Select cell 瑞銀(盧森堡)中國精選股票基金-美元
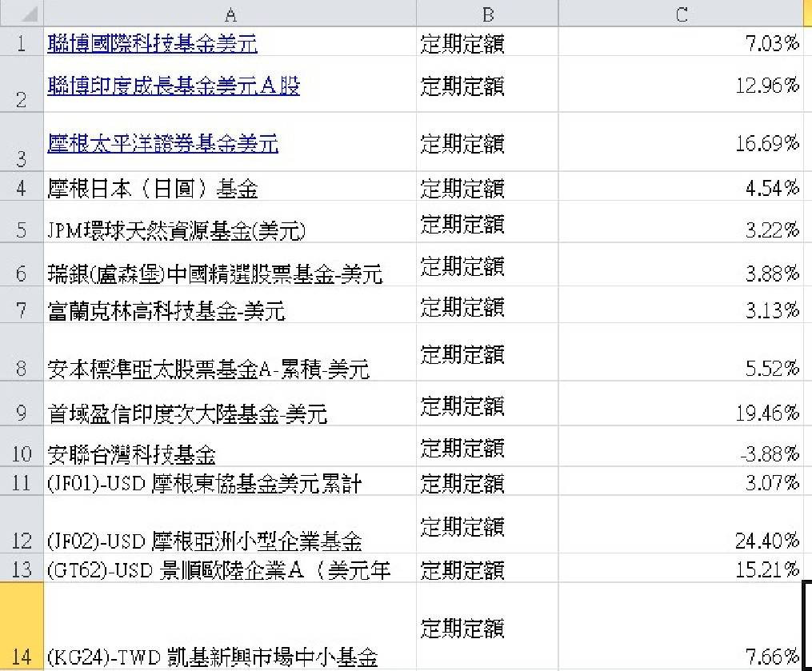Image resolution: width=812 pixels, height=671 pixels. pyautogui.click(x=230, y=265)
